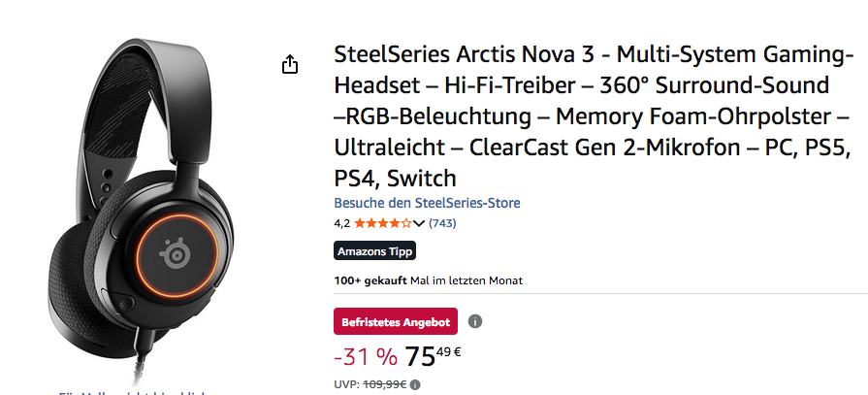
Task: Click the Mal im letzten Monat text
Action: click(x=466, y=280)
